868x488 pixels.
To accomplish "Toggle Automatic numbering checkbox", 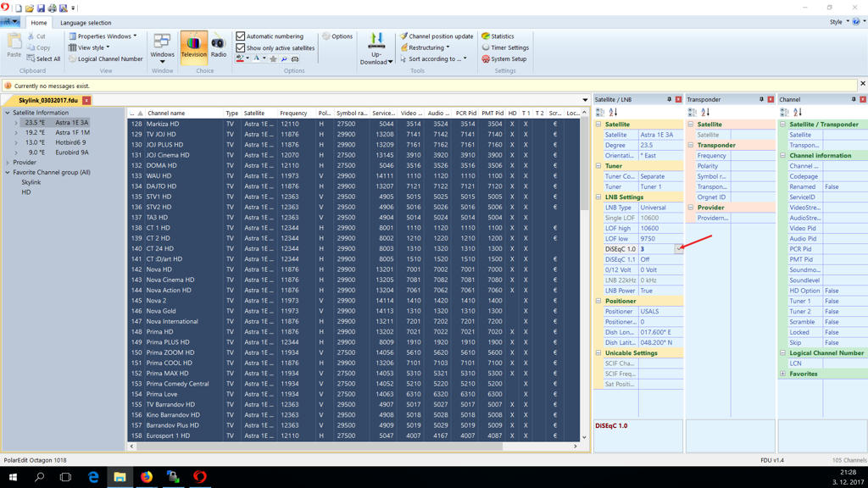I will click(241, 36).
